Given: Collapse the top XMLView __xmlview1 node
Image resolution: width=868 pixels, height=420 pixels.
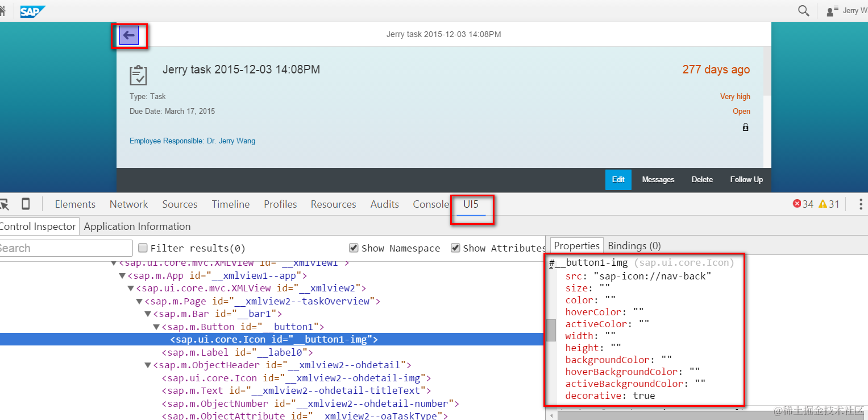Looking at the screenshot, I should 114,263.
